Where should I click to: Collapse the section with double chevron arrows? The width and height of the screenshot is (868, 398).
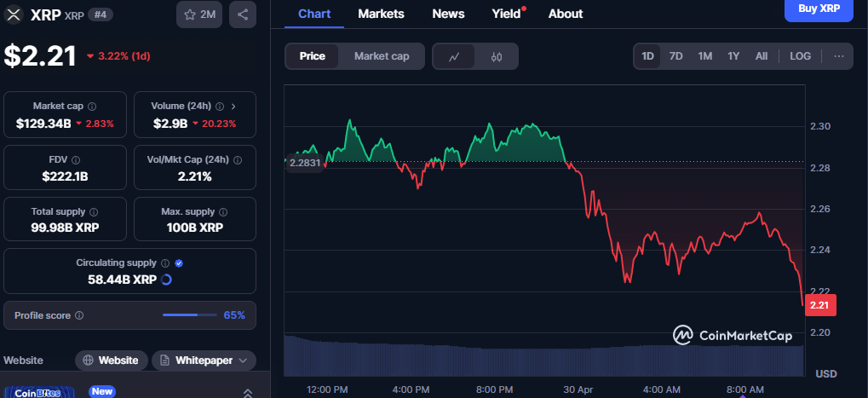point(248,393)
